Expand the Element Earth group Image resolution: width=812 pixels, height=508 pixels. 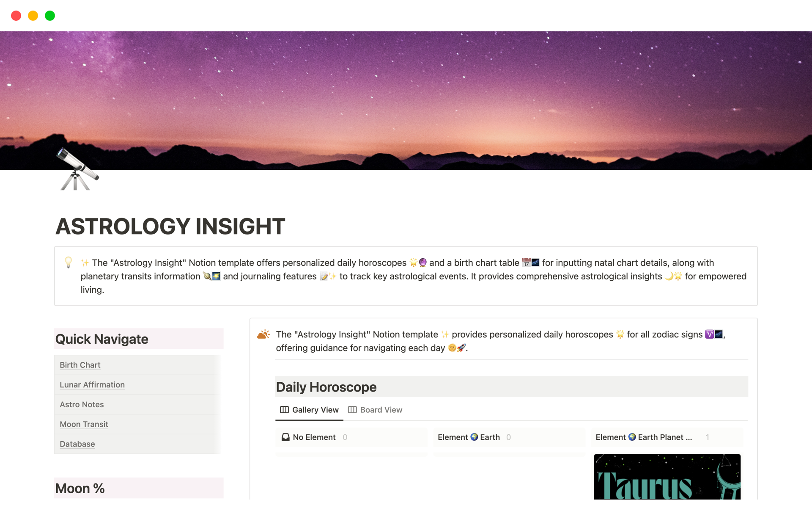coord(468,436)
